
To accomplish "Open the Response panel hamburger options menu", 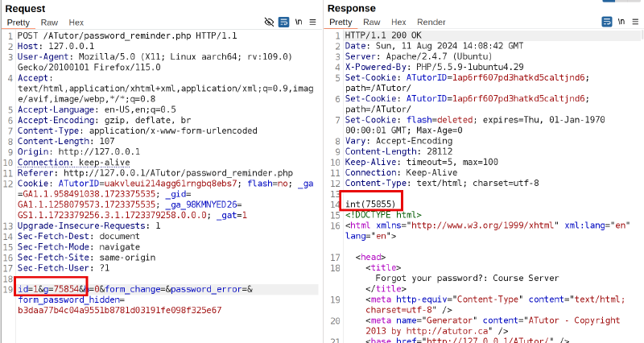I will (x=635, y=22).
